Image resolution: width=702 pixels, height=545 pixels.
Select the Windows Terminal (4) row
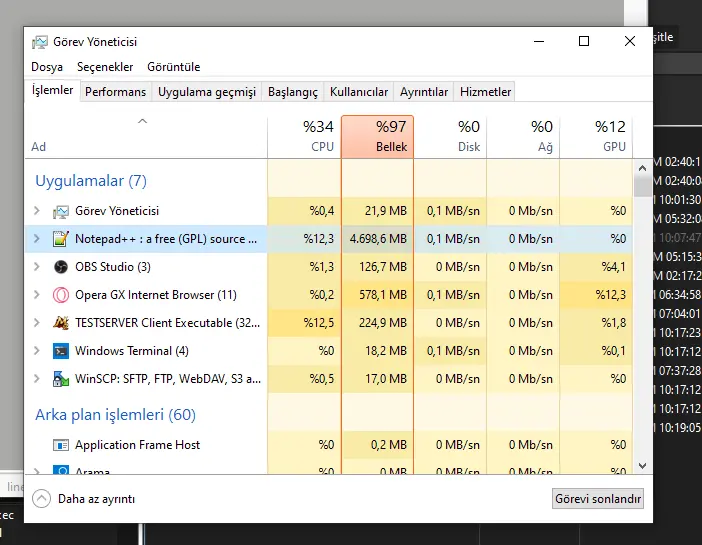click(329, 351)
